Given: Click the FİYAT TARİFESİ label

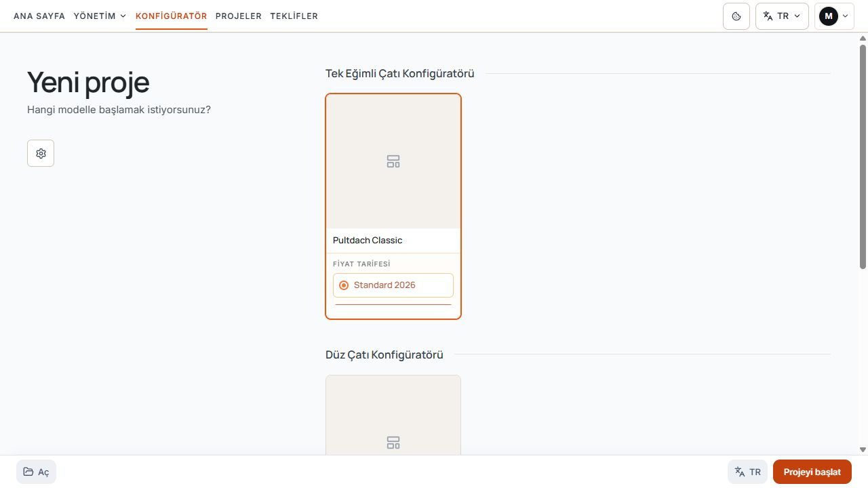Looking at the screenshot, I should pos(361,264).
